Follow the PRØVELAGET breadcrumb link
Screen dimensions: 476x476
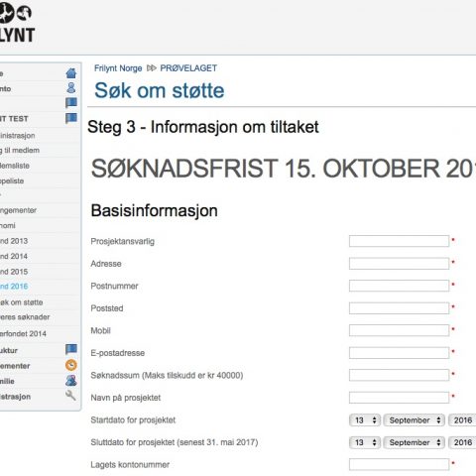188,68
